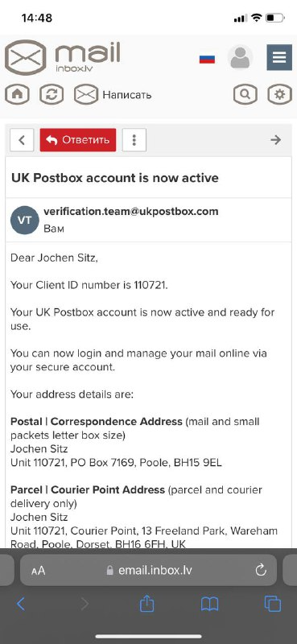Reload the page in Safari address bar
Screen dimensions: 297x644
click(261, 570)
